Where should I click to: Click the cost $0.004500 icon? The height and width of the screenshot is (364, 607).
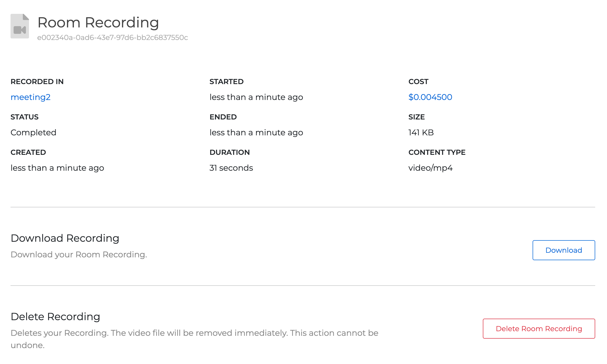pos(430,97)
